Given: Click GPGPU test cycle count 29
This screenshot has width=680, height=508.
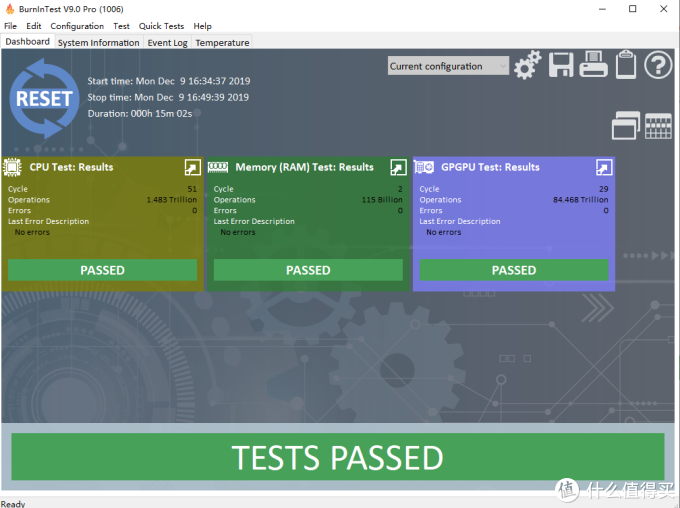Looking at the screenshot, I should click(604, 189).
